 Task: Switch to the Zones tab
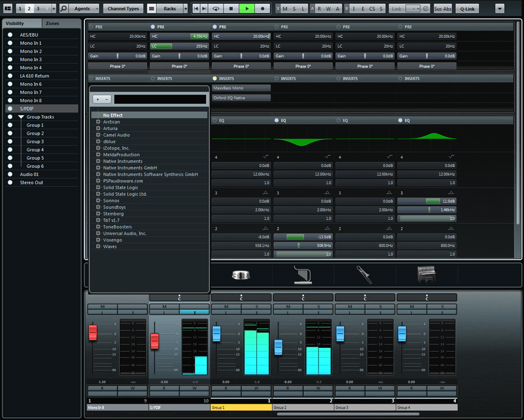[x=53, y=23]
